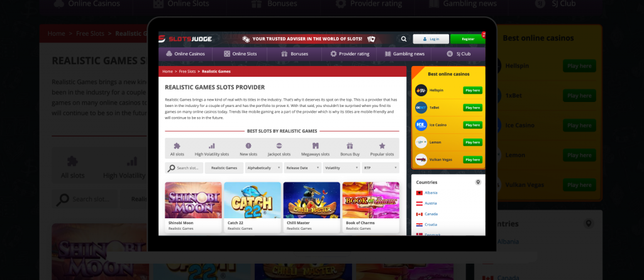Open the RTP dropdown
The width and height of the screenshot is (644, 280).
pos(380,168)
